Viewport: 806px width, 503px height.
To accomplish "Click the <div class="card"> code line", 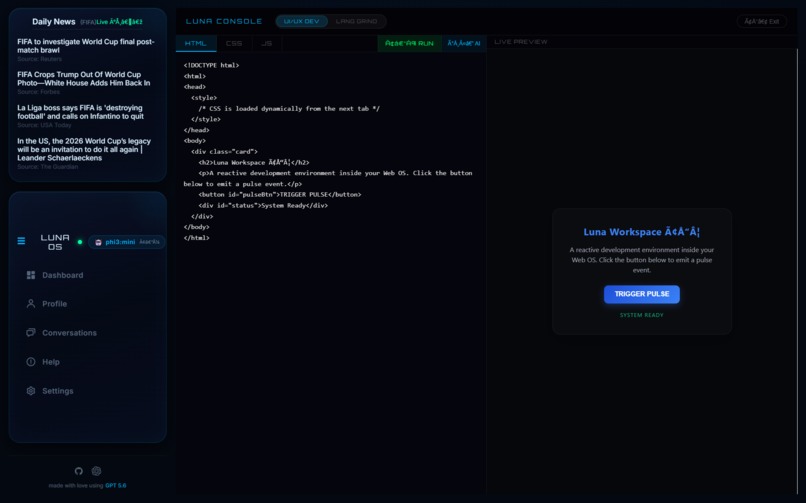I will 224,152.
